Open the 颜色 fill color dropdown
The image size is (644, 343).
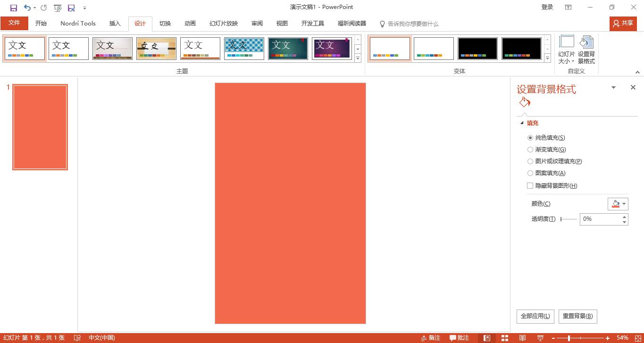point(624,204)
